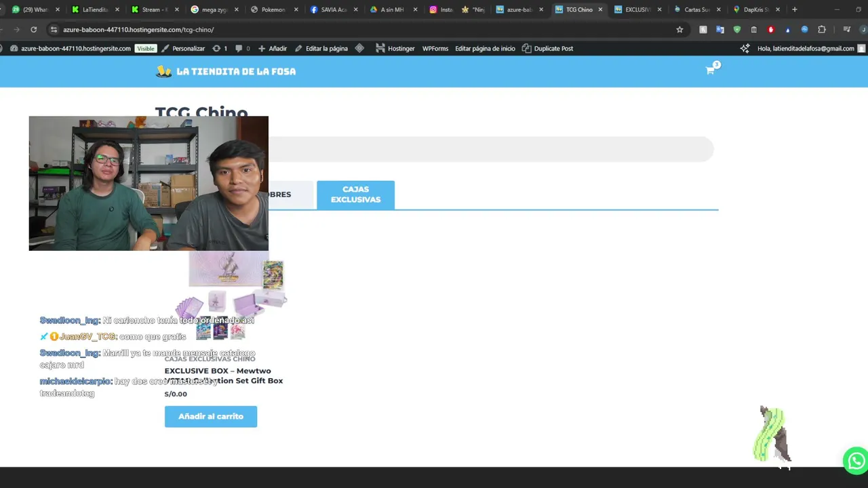Open the Google Translate extension icon
Screen dimensions: 868x488
click(x=720, y=30)
